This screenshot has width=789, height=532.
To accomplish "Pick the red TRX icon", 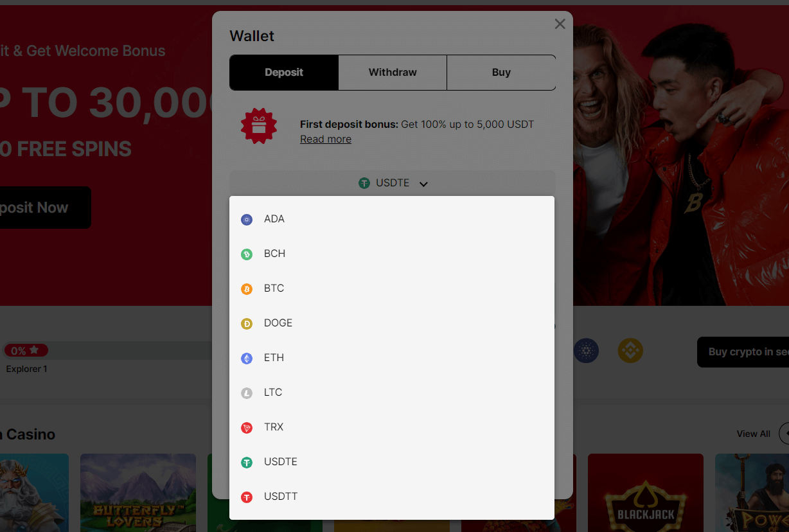I will click(x=247, y=428).
